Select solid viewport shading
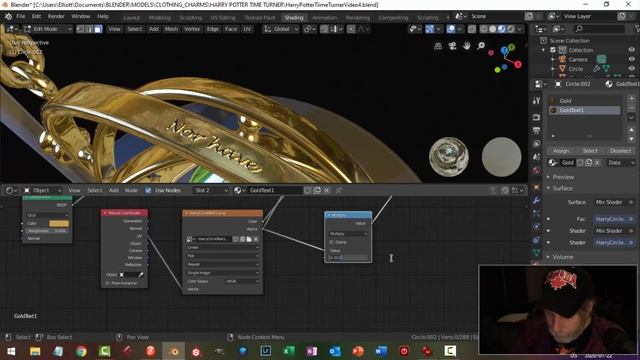Viewport: 640px width, 360px height. (x=493, y=29)
